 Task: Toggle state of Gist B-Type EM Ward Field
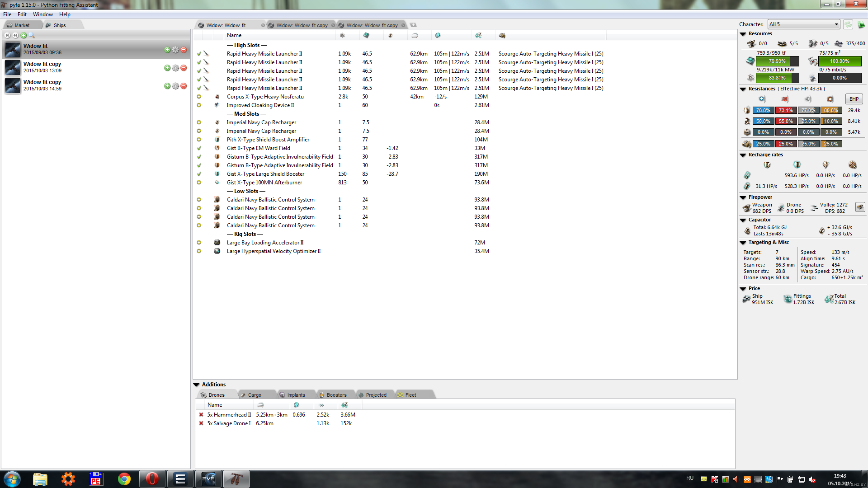pos(198,148)
